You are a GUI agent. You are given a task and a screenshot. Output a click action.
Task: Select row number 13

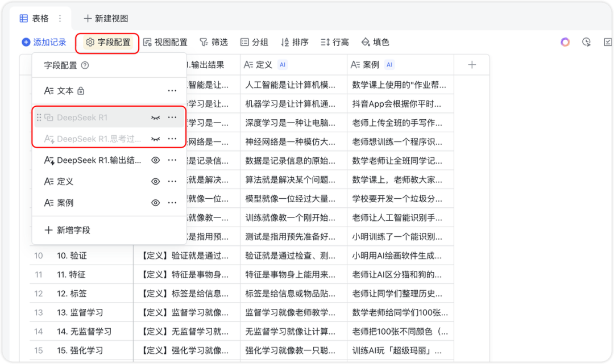tap(39, 313)
